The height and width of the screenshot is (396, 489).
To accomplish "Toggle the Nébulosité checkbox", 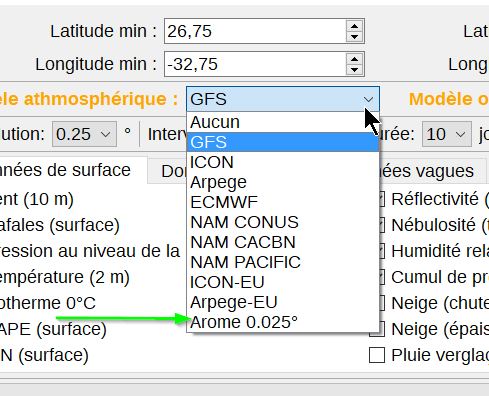I will click(381, 225).
